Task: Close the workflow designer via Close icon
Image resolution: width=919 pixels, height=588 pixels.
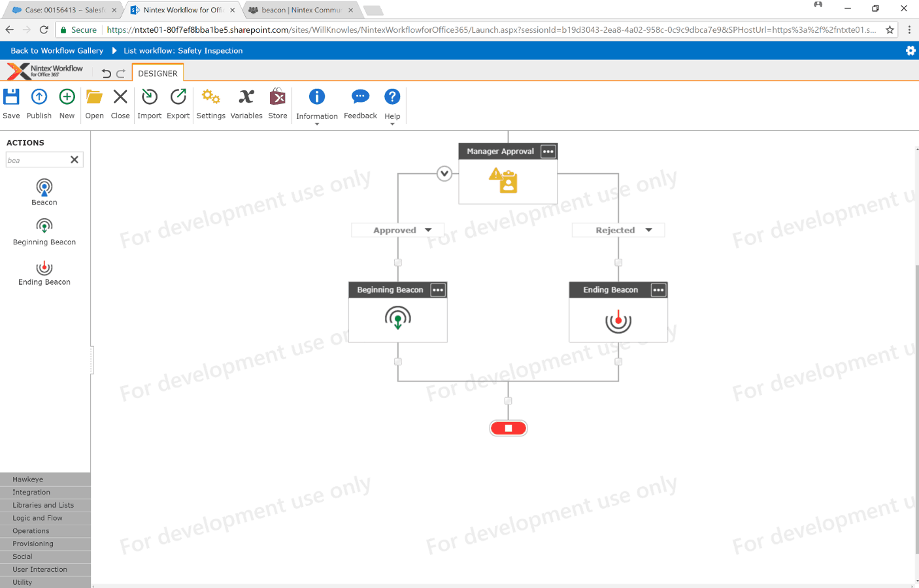Action: pos(120,104)
